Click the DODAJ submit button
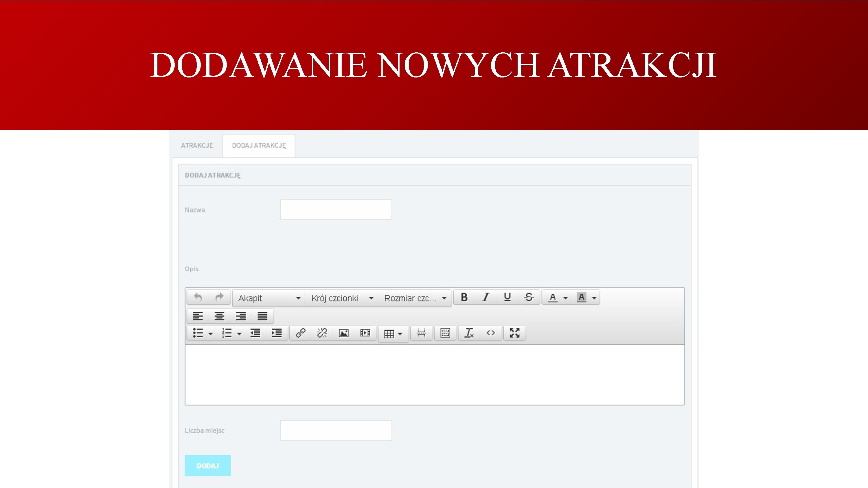The width and height of the screenshot is (868, 488). point(207,465)
